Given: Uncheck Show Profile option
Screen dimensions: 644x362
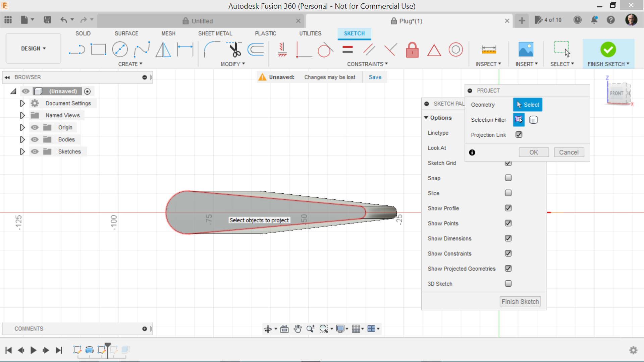Looking at the screenshot, I should pyautogui.click(x=508, y=208).
